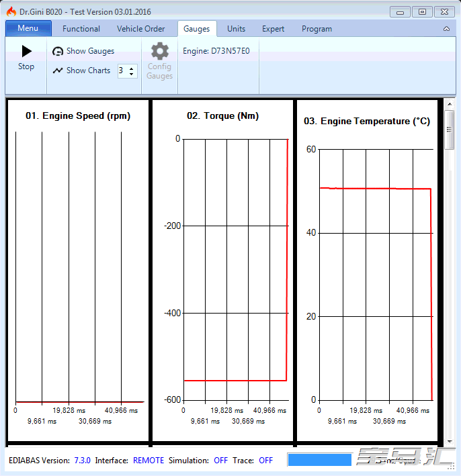The width and height of the screenshot is (461, 476).
Task: Select the Gauges tab
Action: click(x=197, y=29)
